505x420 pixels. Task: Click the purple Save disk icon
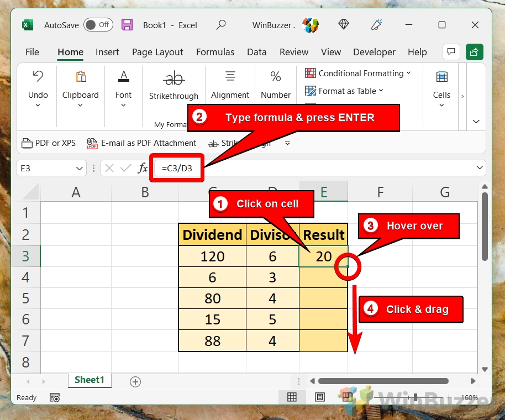coord(127,25)
